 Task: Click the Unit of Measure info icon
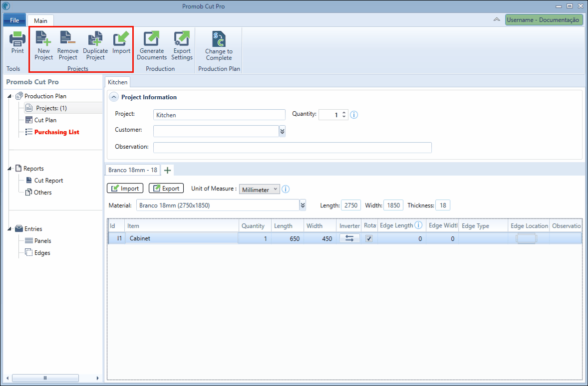pyautogui.click(x=286, y=189)
